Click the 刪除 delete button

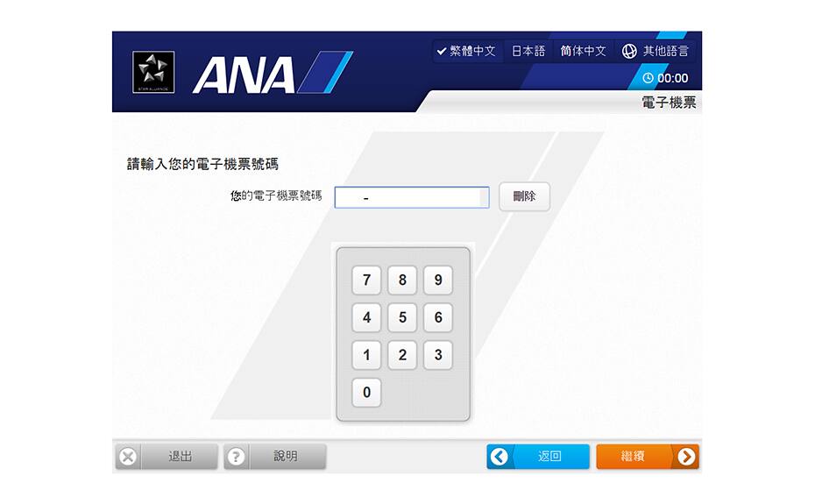[x=524, y=196]
